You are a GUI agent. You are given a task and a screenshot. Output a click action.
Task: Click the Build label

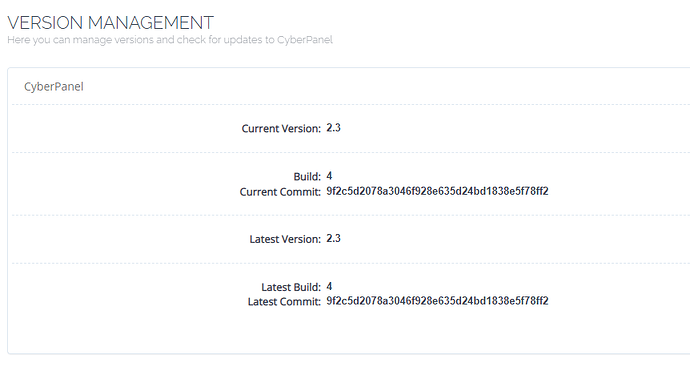tap(307, 176)
